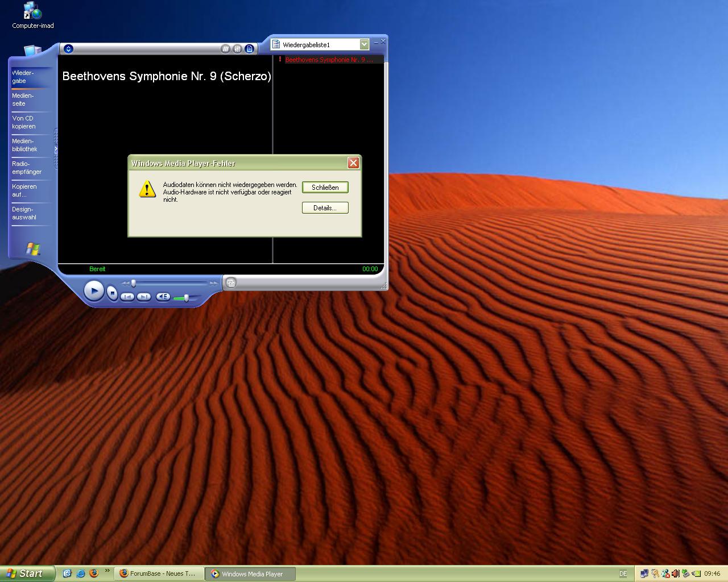Toggle the playlist pane button
The image size is (728, 582).
[x=250, y=49]
